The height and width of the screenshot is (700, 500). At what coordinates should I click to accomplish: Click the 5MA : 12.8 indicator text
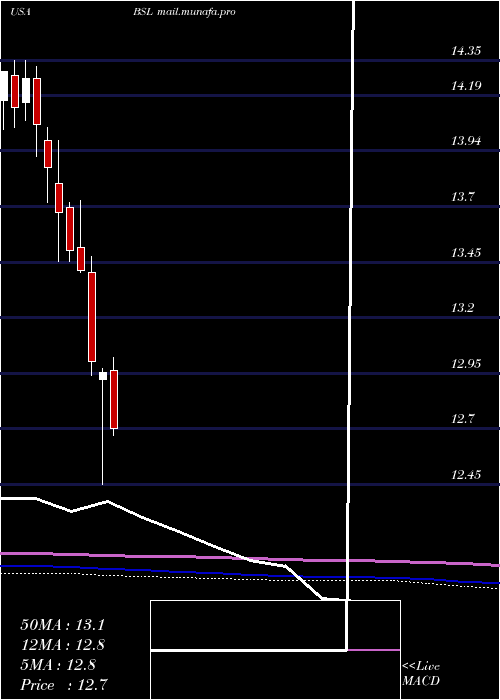tap(58, 665)
